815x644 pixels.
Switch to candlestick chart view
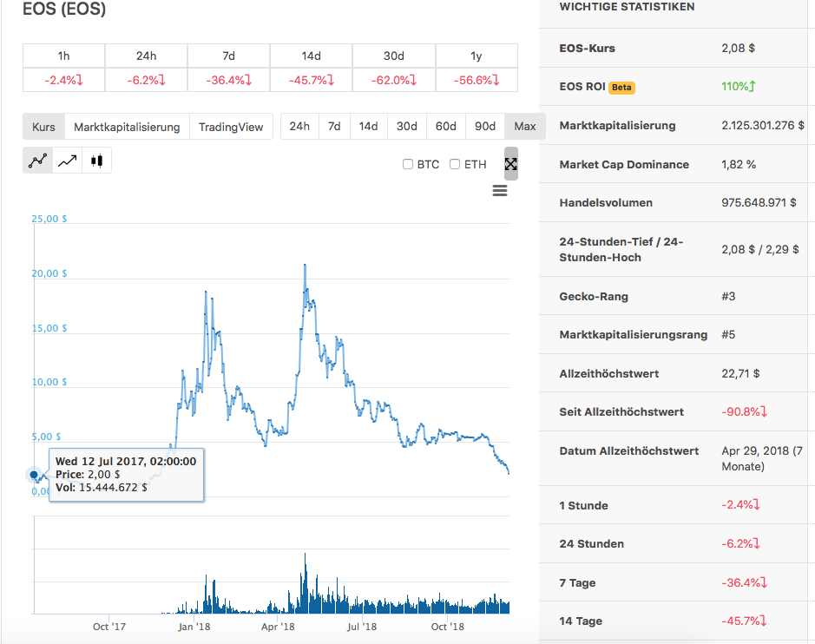[x=95, y=160]
